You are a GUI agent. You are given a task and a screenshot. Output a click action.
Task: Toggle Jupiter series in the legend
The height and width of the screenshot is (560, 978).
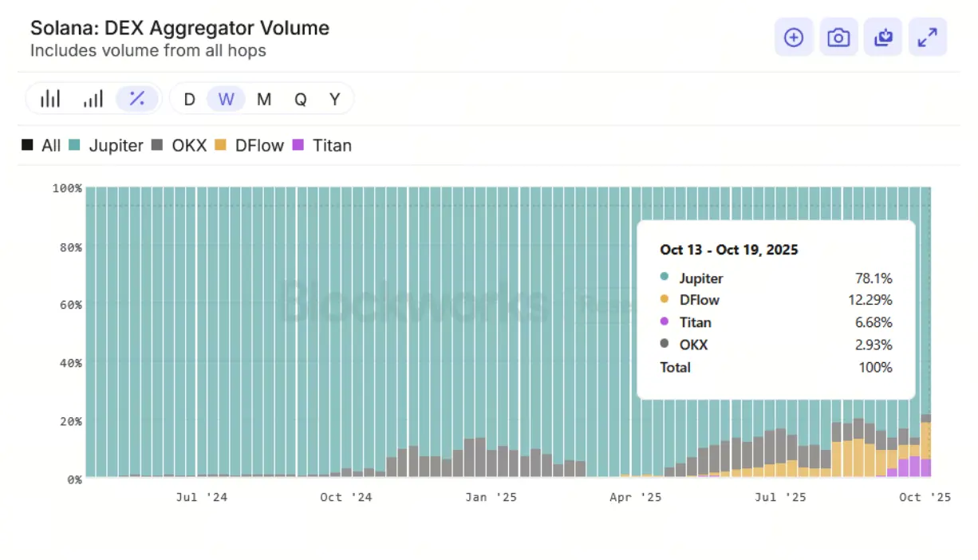click(106, 145)
